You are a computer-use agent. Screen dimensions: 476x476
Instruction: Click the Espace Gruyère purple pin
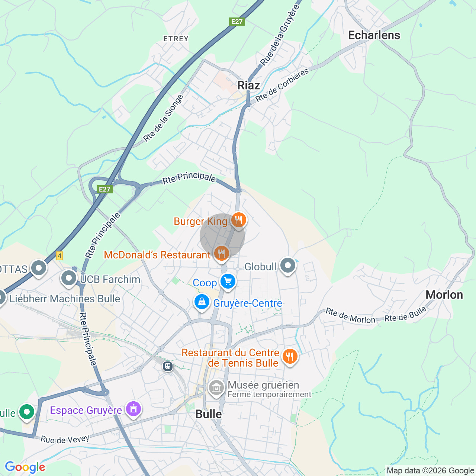(x=134, y=409)
